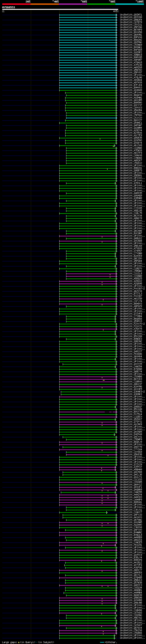146x644 pixels.
Task: Select hit label UniRef100_A7EKT5
Action: [131, 329]
